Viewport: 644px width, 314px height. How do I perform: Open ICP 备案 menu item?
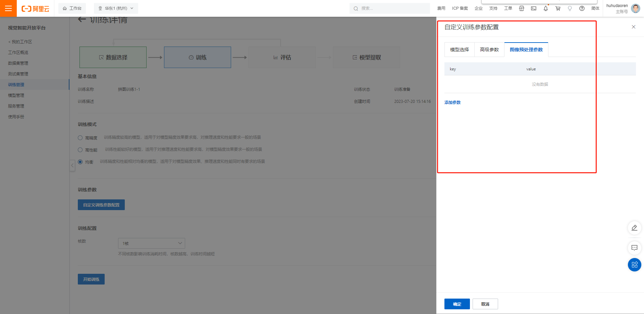tap(460, 8)
